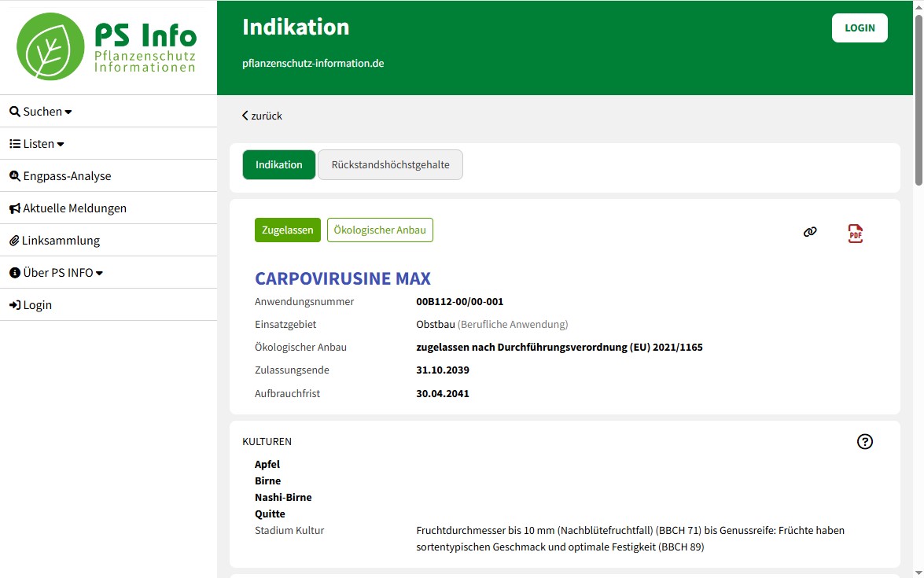
Task: Click the Ökologischer Anbau badge
Action: coord(380,230)
